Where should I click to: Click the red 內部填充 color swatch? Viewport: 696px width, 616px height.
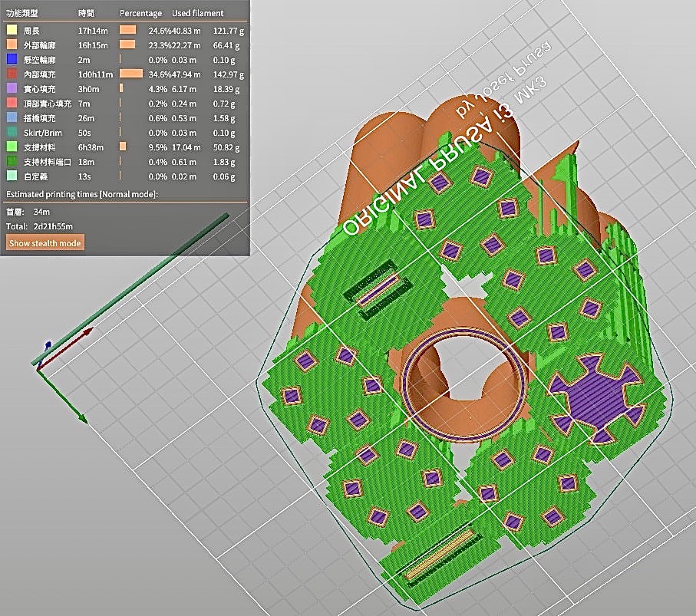click(x=12, y=74)
